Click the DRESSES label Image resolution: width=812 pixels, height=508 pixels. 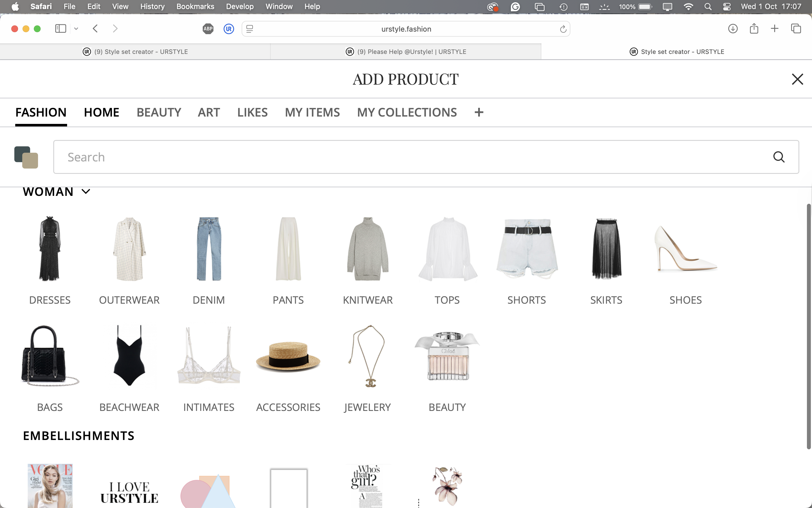(50, 300)
